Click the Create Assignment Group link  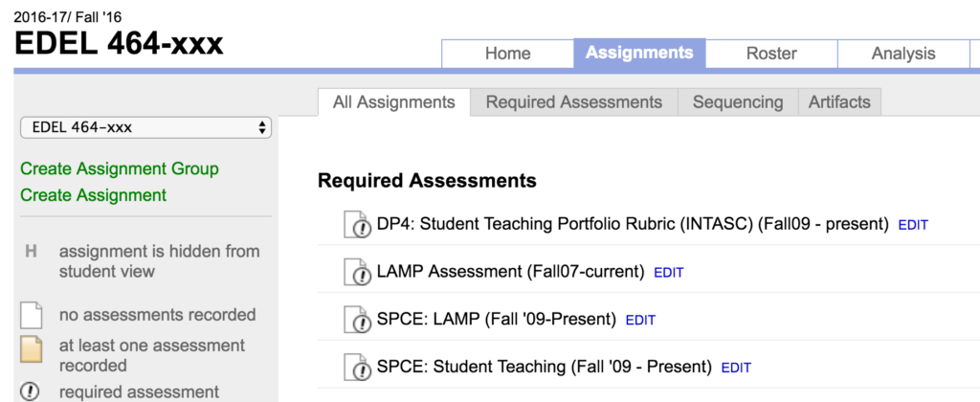(x=120, y=169)
